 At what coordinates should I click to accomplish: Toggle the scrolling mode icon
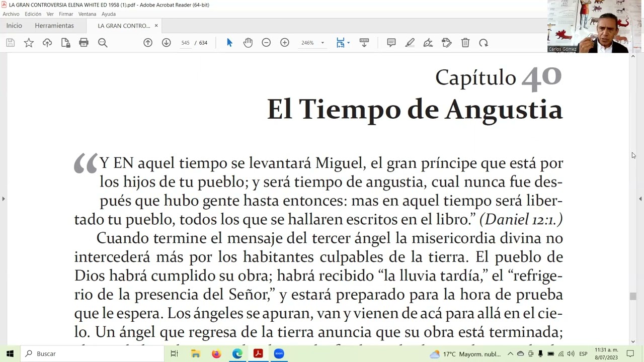tap(364, 43)
